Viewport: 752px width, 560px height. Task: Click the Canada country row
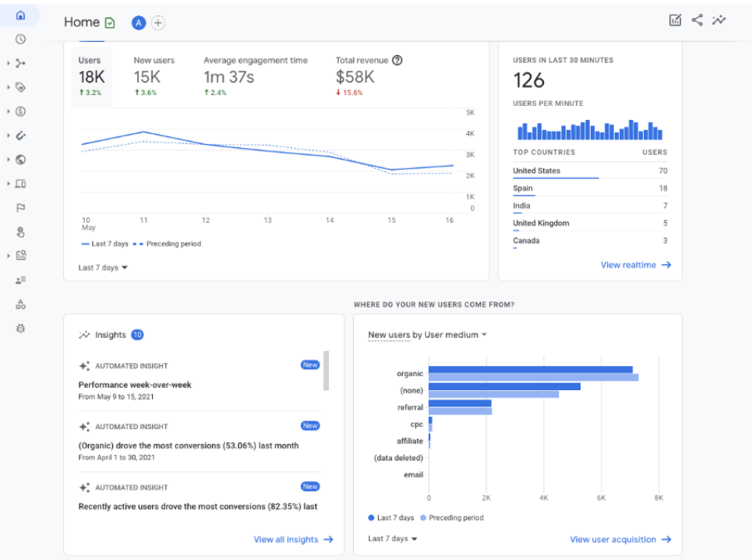click(x=590, y=241)
